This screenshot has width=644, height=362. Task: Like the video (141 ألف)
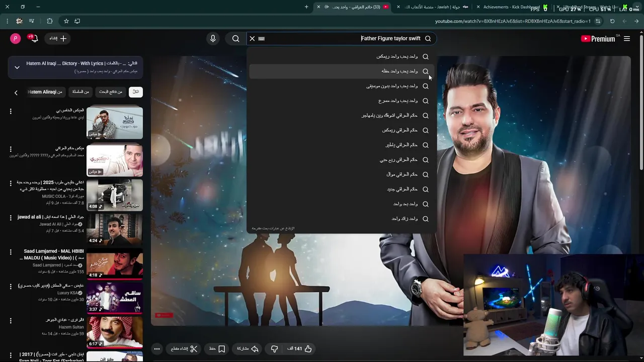tap(300, 348)
